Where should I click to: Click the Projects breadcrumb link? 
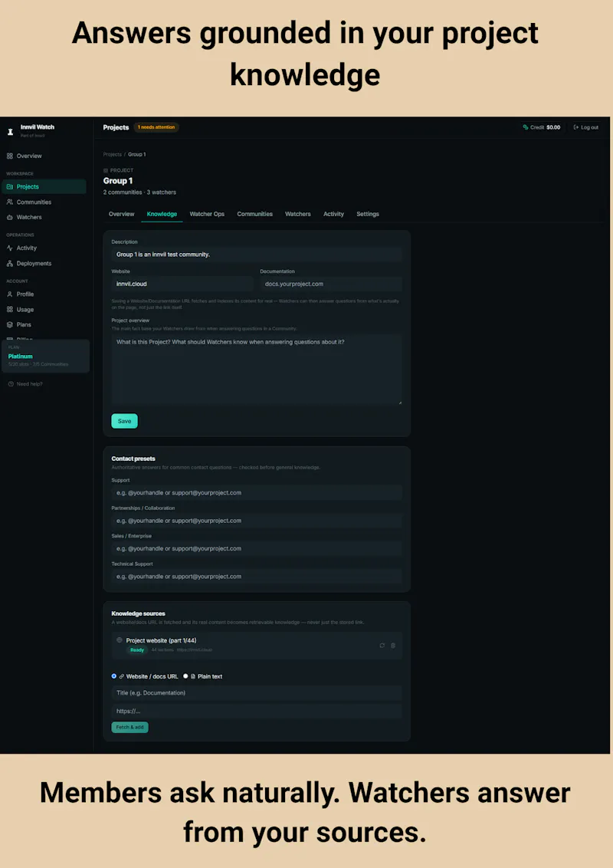tap(113, 154)
